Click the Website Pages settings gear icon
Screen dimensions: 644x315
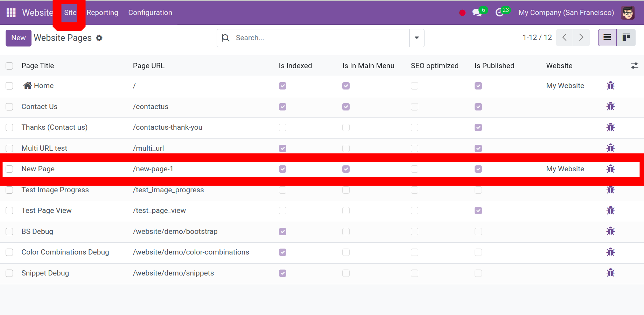(99, 38)
